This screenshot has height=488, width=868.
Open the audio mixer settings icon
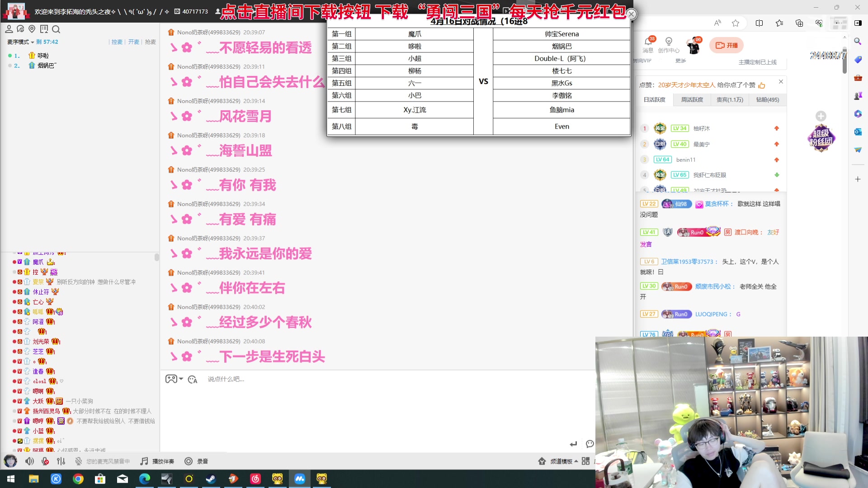click(61, 461)
